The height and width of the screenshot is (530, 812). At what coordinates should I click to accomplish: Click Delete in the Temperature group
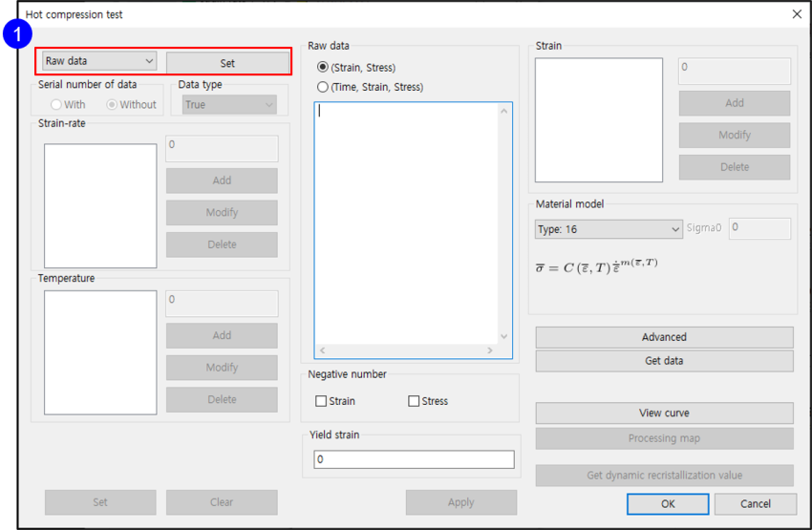222,399
